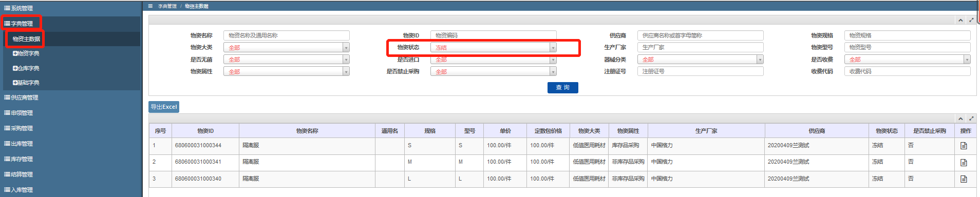The image size is (980, 197).
Task: Click the 生产厂家 column header
Action: (706, 131)
